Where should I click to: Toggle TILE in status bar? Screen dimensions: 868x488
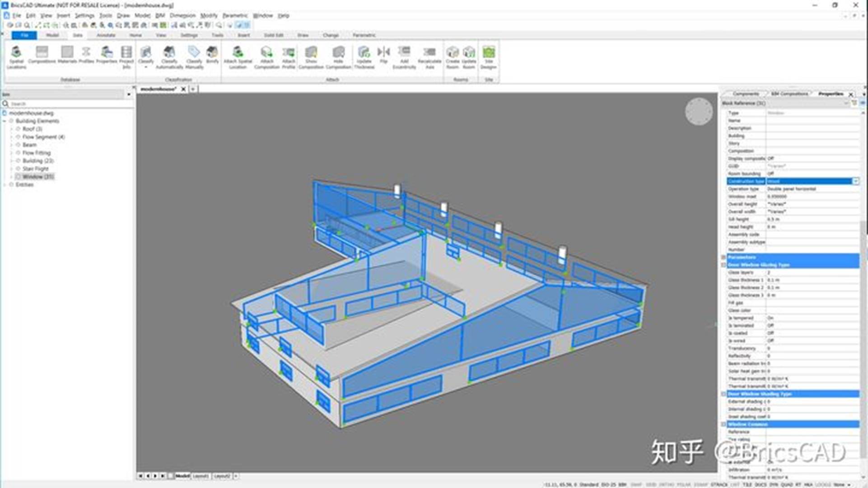click(x=747, y=485)
